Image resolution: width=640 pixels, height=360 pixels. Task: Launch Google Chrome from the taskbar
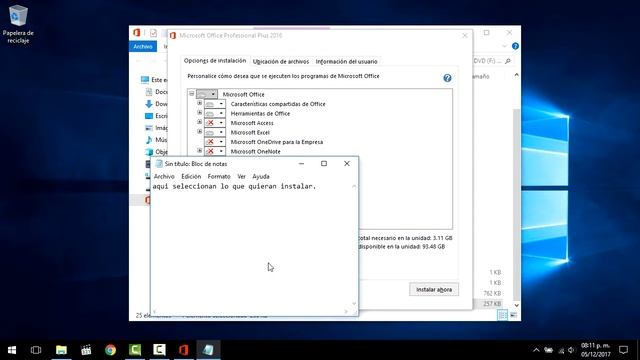coord(110,350)
